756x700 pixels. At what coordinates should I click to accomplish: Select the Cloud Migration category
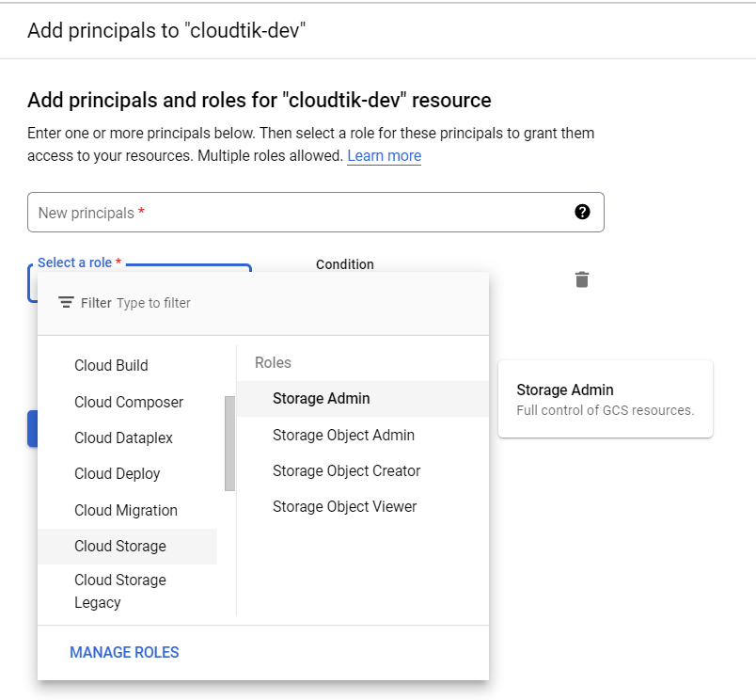coord(127,510)
